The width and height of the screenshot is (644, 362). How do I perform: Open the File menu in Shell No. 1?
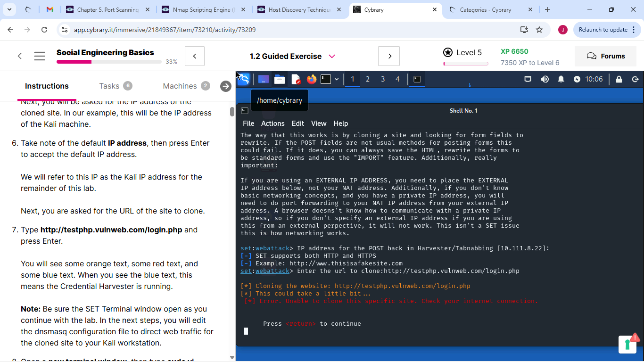click(248, 123)
